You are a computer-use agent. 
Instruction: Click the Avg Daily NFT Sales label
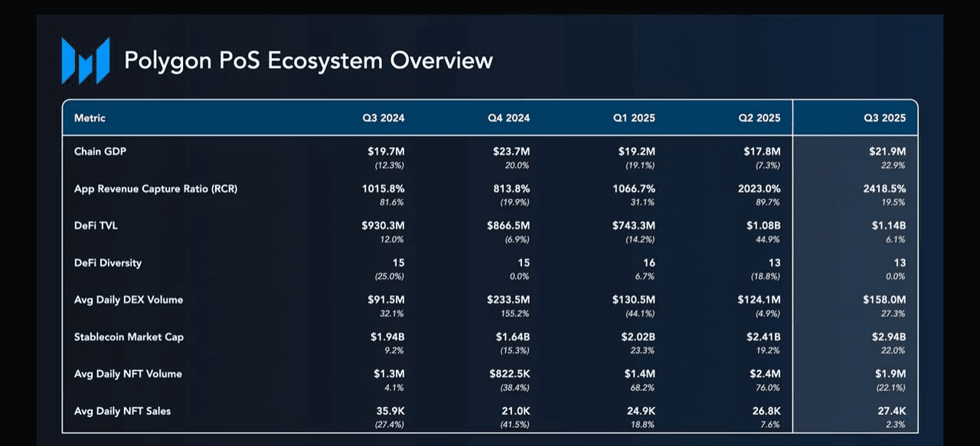click(122, 412)
